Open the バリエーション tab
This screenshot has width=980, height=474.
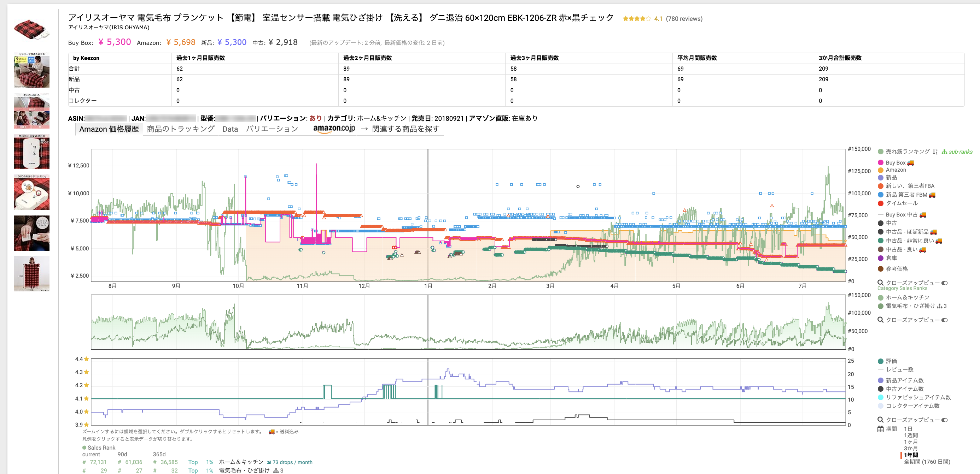[272, 129]
